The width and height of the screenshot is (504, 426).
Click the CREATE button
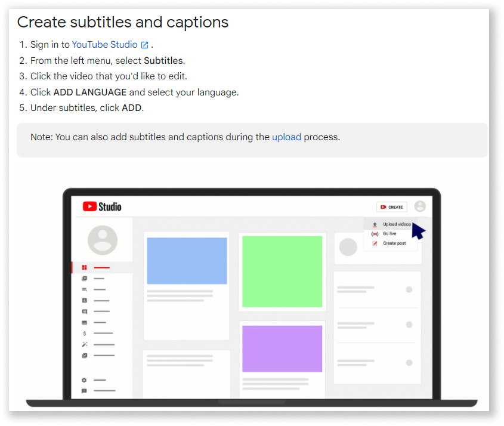391,206
